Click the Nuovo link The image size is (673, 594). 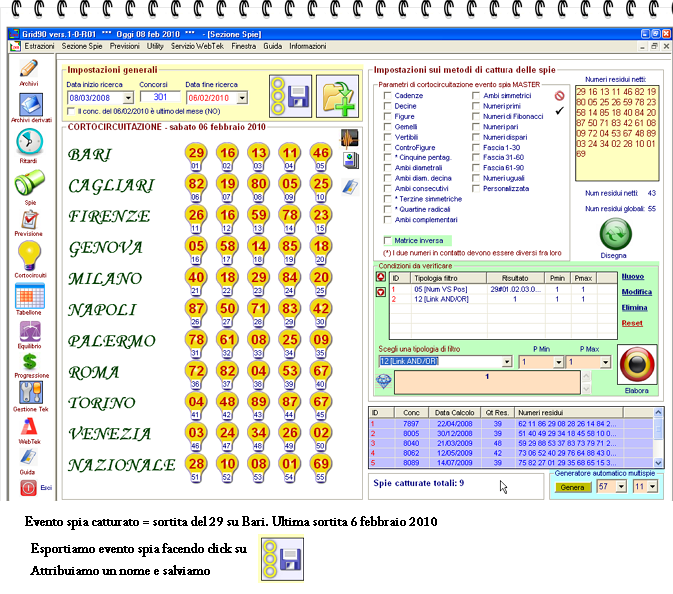click(x=633, y=276)
